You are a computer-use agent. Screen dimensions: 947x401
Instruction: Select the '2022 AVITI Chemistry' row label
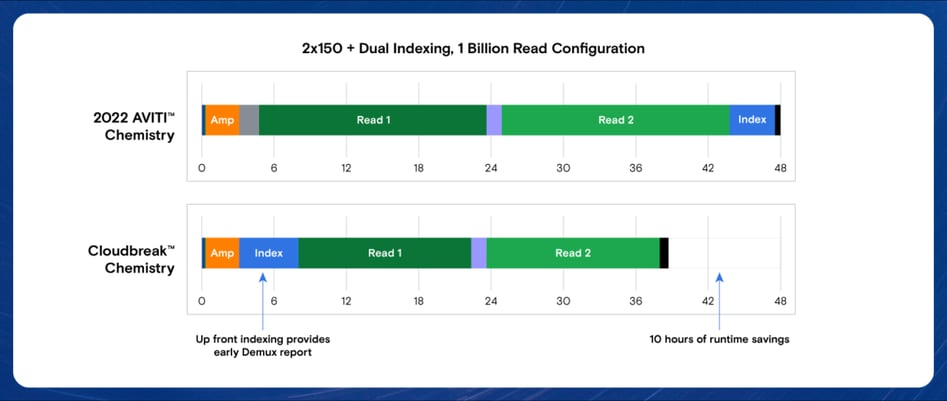click(x=134, y=127)
